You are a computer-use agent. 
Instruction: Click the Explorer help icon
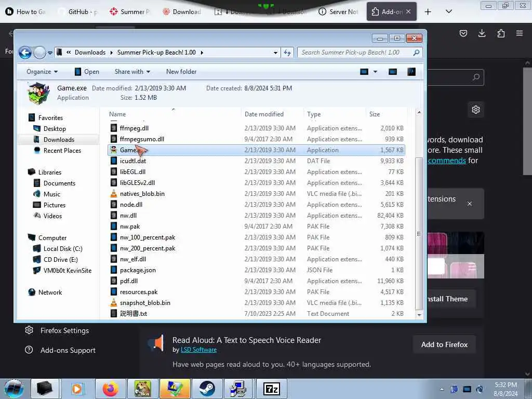pyautogui.click(x=411, y=72)
